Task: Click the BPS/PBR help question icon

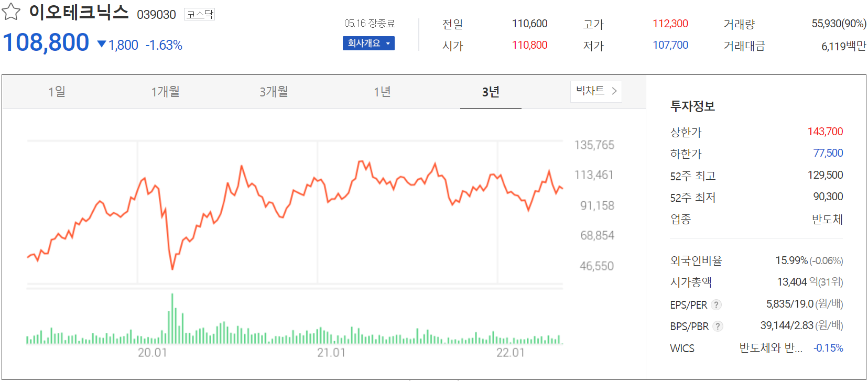Action: (718, 326)
